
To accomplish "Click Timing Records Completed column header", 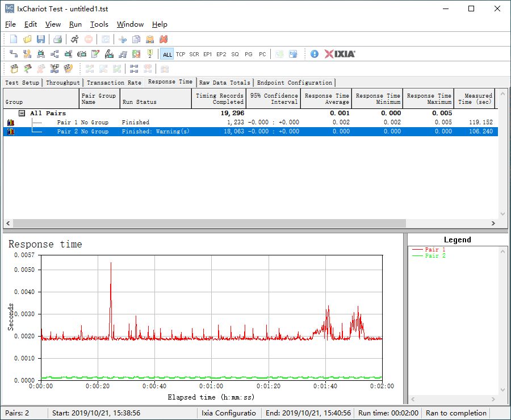I will pos(219,99).
